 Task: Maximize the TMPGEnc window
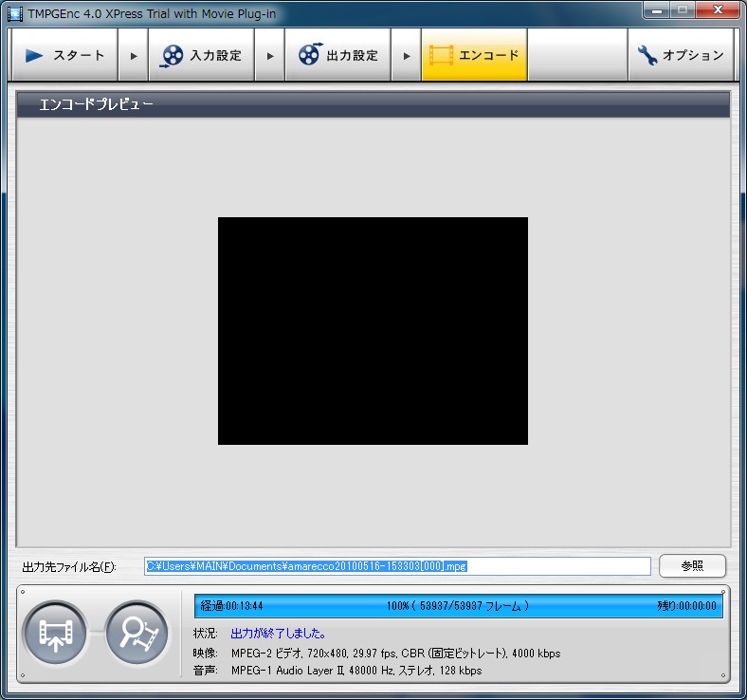point(683,10)
